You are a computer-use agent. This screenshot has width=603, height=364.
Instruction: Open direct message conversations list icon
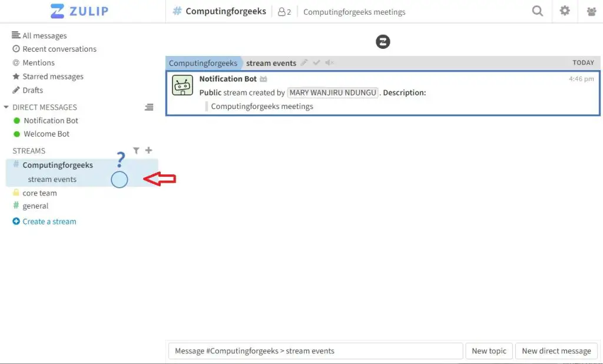[x=149, y=107]
